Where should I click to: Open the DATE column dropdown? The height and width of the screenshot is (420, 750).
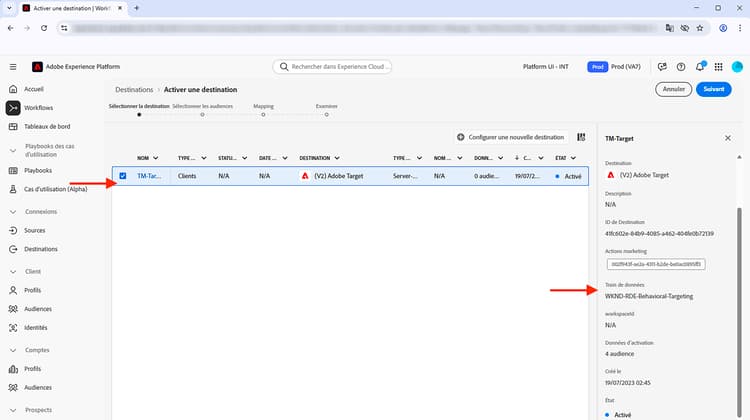pyautogui.click(x=285, y=158)
